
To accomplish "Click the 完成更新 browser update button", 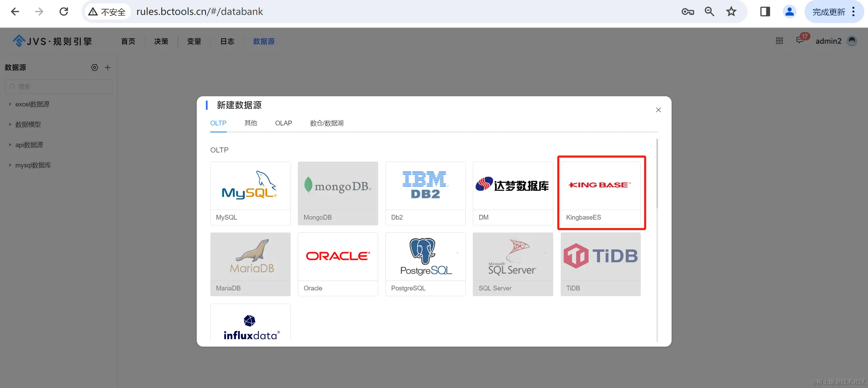I will [x=829, y=12].
